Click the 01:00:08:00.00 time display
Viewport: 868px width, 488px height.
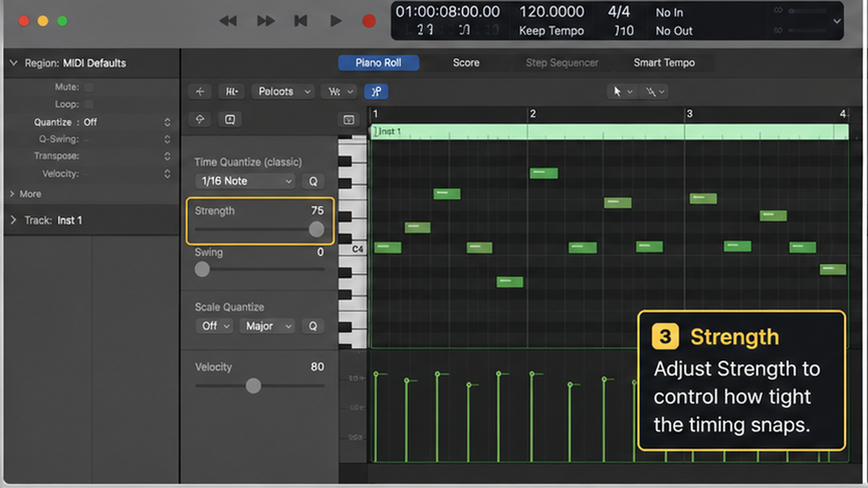pyautogui.click(x=448, y=12)
